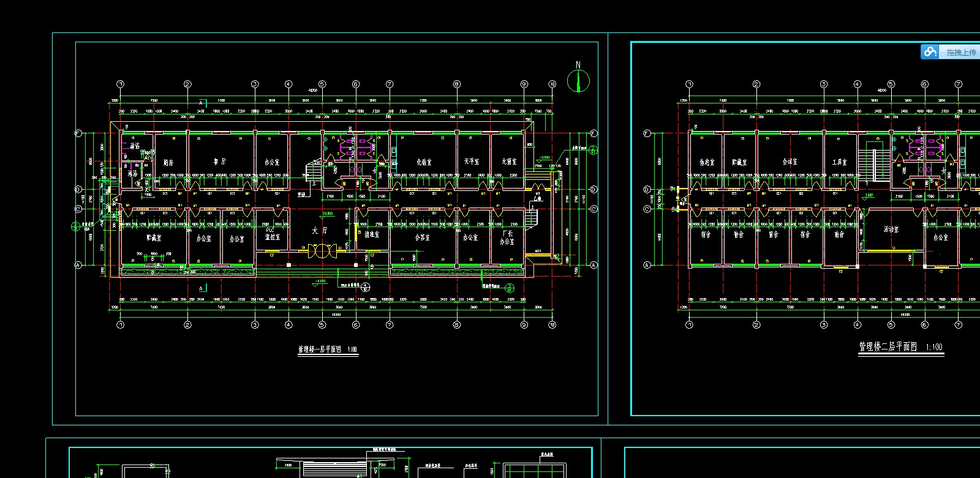980x478 pixels.
Task: Click the 拖拽上传 upload button
Action: 960,52
